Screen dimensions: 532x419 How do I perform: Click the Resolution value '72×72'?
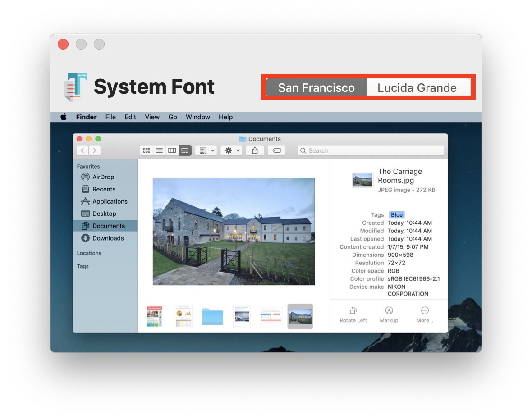396,263
